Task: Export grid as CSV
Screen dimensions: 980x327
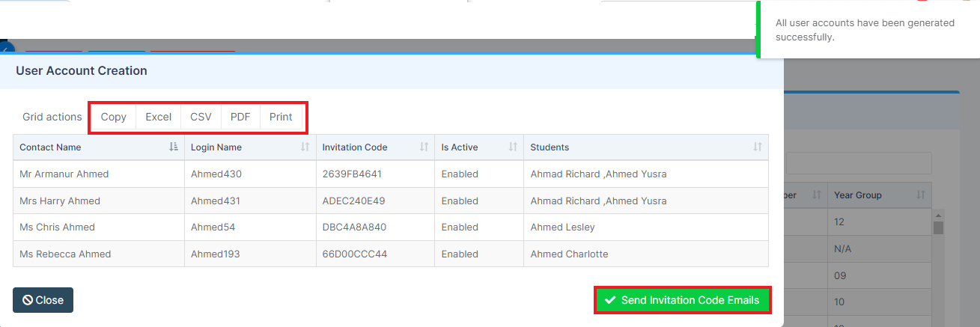Action: 201,117
